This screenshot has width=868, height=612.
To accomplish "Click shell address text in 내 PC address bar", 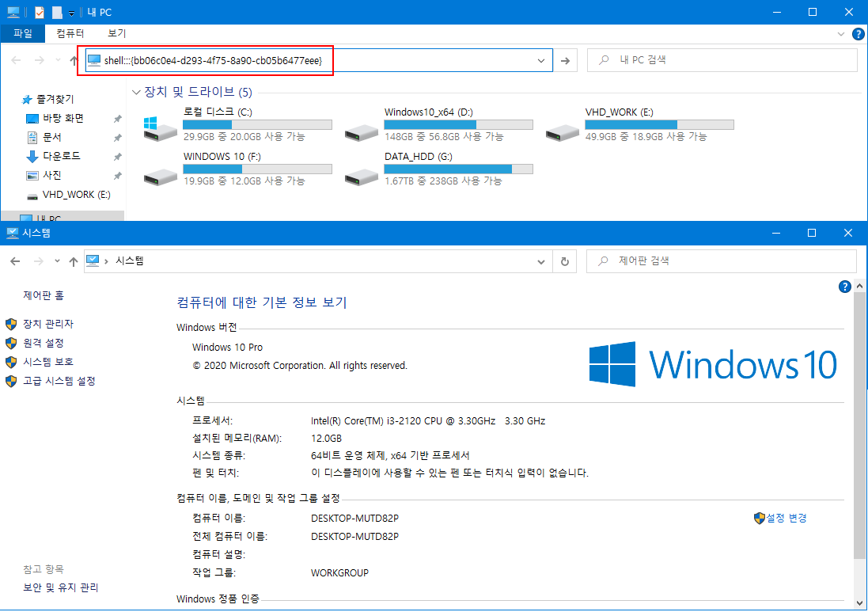I will click(213, 60).
